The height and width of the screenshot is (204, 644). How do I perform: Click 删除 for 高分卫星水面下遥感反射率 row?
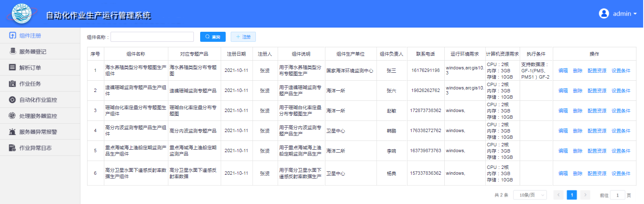click(x=578, y=173)
